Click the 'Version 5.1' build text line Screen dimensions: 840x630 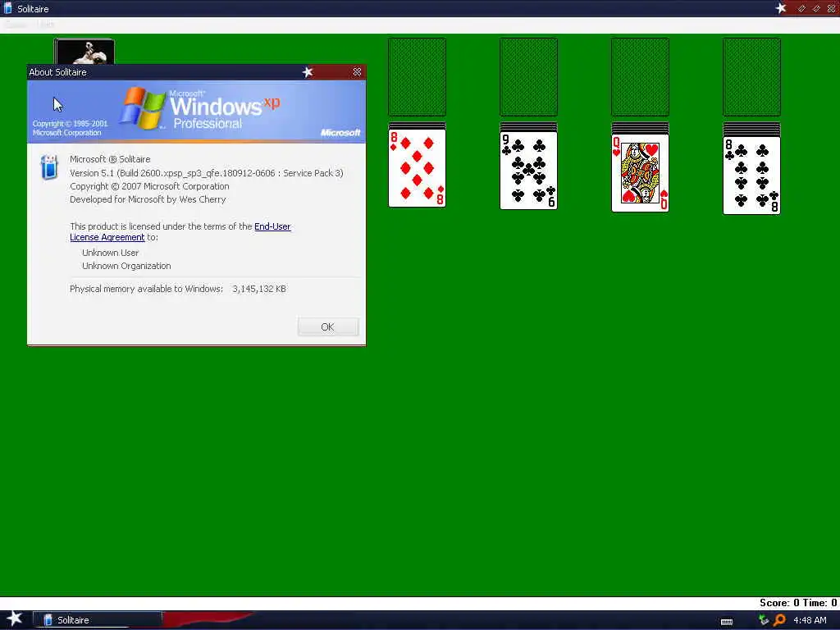pyautogui.click(x=206, y=173)
